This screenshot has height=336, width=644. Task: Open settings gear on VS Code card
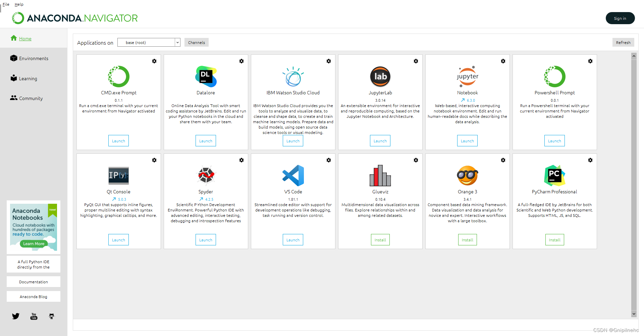(329, 160)
